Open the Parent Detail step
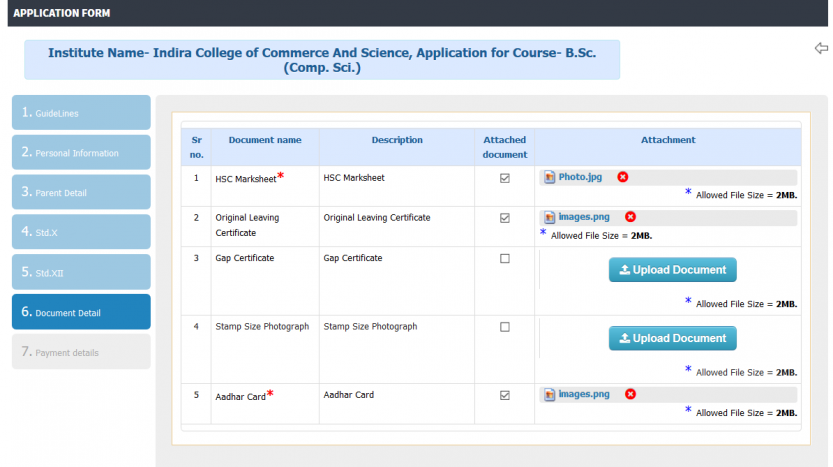The image size is (833, 467). coord(81,192)
